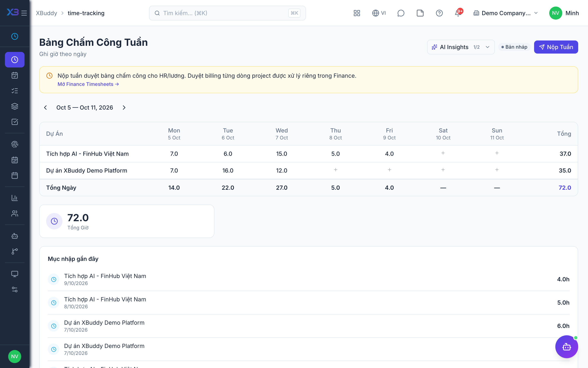The height and width of the screenshot is (368, 588).
Task: Open the Mở Finance Timesheets link
Action: click(x=88, y=84)
